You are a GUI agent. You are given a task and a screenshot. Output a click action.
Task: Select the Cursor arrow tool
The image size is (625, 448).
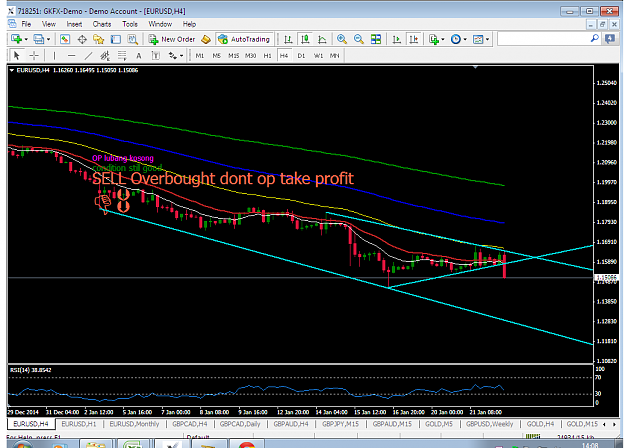(x=16, y=55)
